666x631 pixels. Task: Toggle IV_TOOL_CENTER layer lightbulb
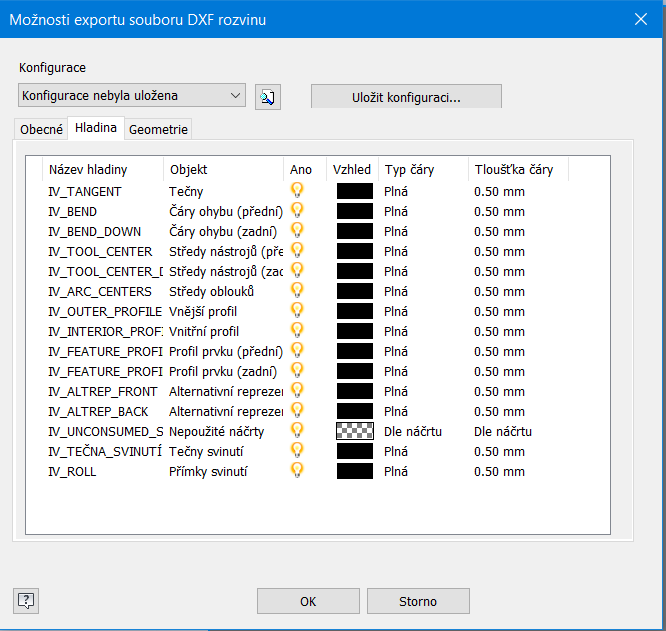click(x=297, y=250)
